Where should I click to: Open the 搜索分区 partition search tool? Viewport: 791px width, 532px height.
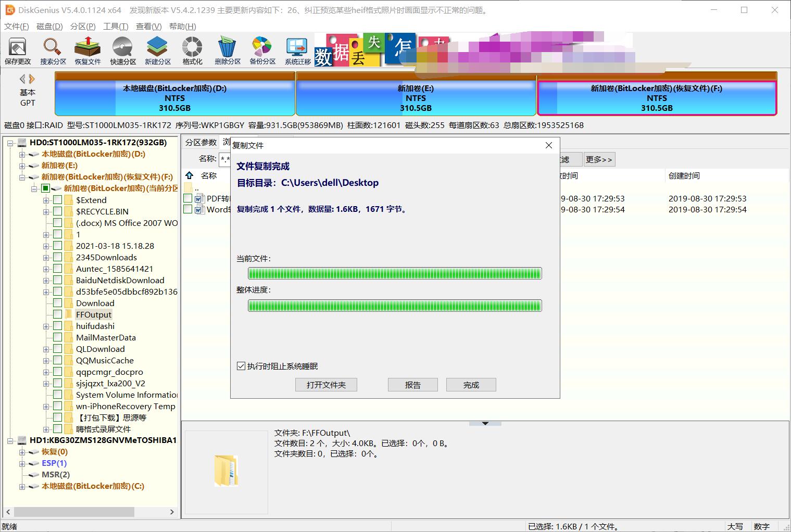pyautogui.click(x=52, y=50)
